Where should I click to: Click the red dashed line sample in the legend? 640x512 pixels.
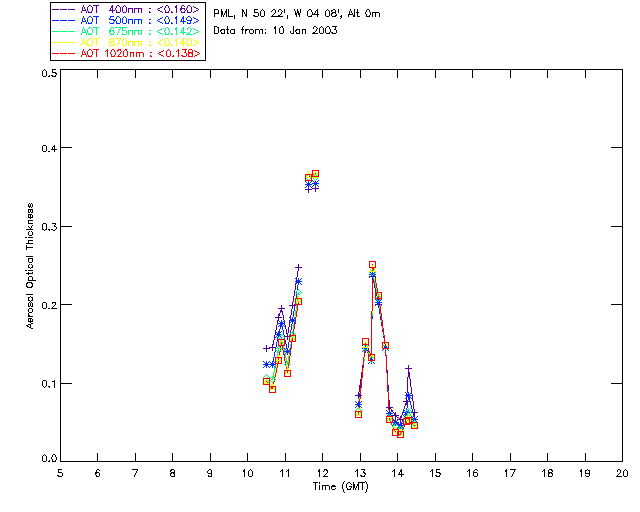click(64, 53)
